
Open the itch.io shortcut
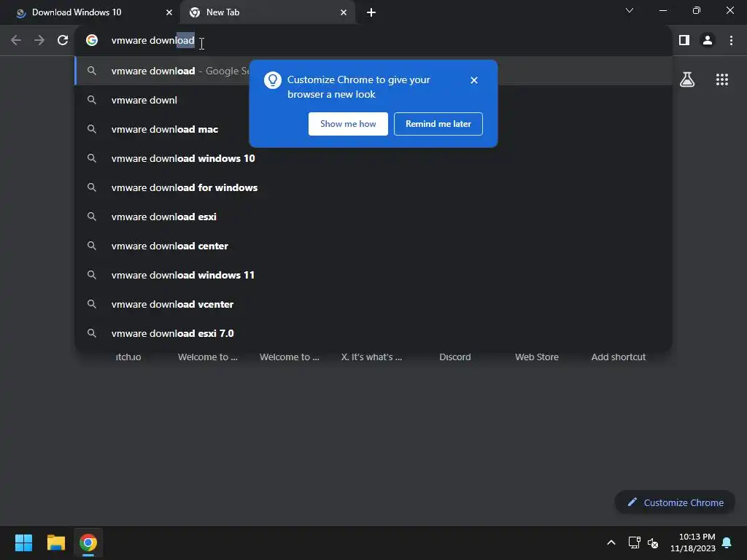(128, 357)
